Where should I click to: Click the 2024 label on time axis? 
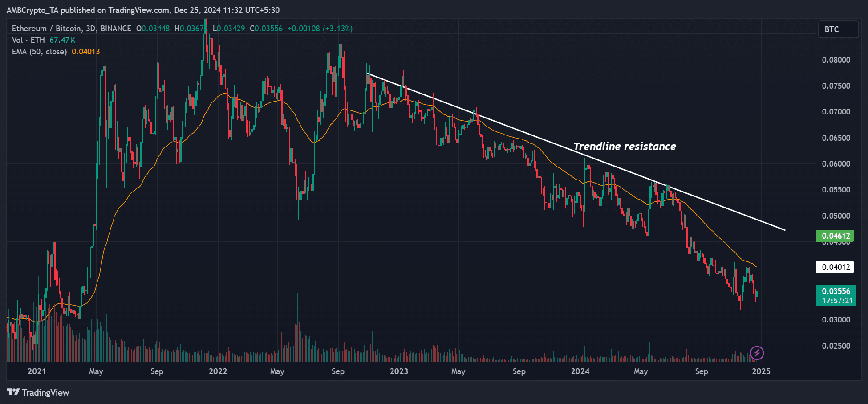coord(580,371)
